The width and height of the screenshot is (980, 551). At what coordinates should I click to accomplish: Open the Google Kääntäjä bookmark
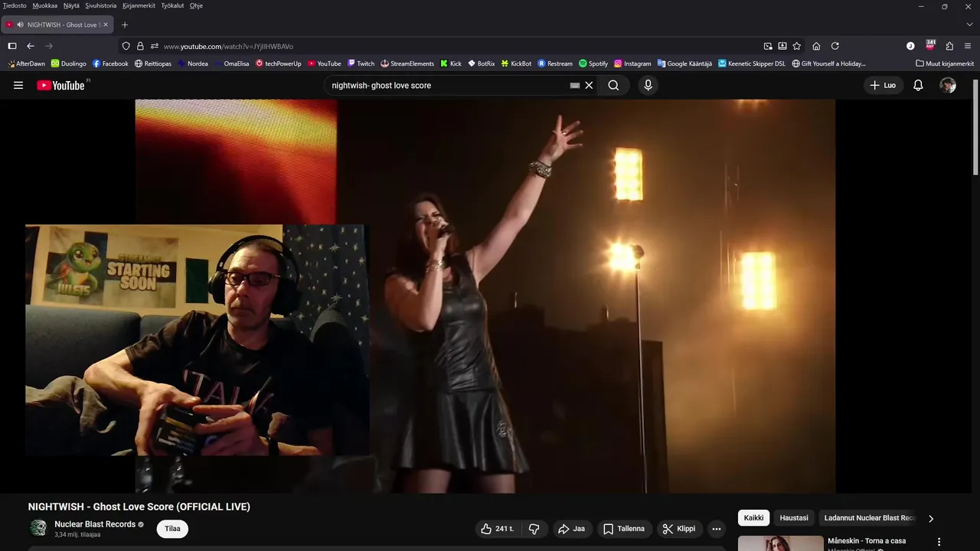click(684, 64)
